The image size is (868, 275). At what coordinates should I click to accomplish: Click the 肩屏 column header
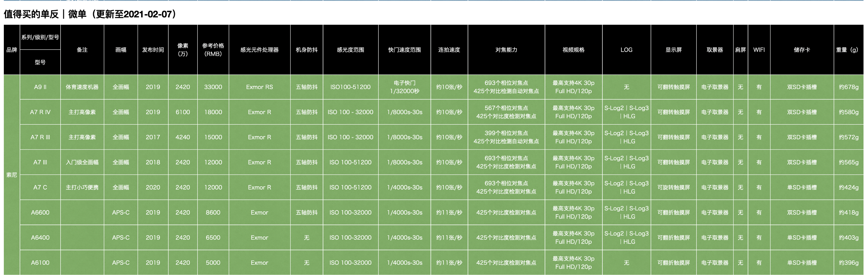coord(740,49)
